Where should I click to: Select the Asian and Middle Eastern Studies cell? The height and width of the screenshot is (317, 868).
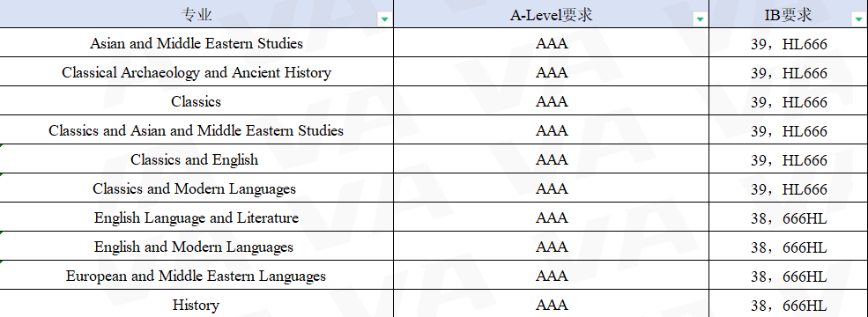(x=197, y=42)
